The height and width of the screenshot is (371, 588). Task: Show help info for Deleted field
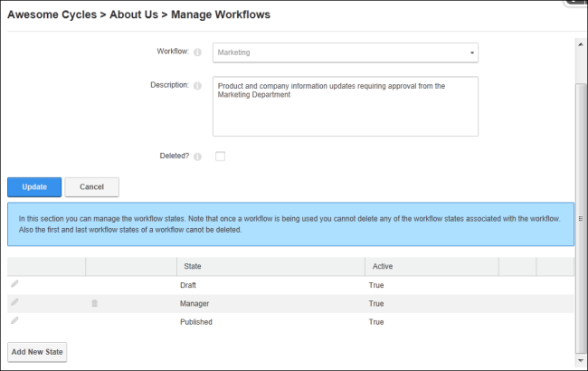197,157
